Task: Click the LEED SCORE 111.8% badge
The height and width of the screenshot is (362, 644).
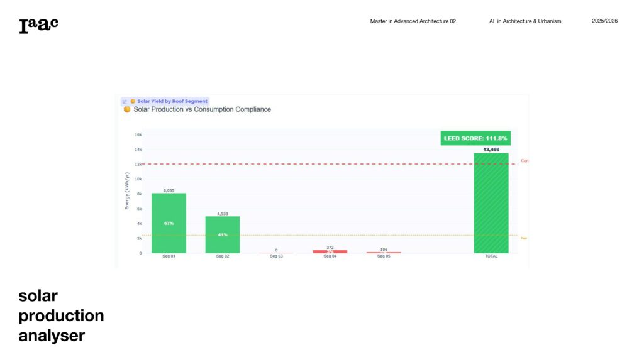Action: [x=475, y=138]
